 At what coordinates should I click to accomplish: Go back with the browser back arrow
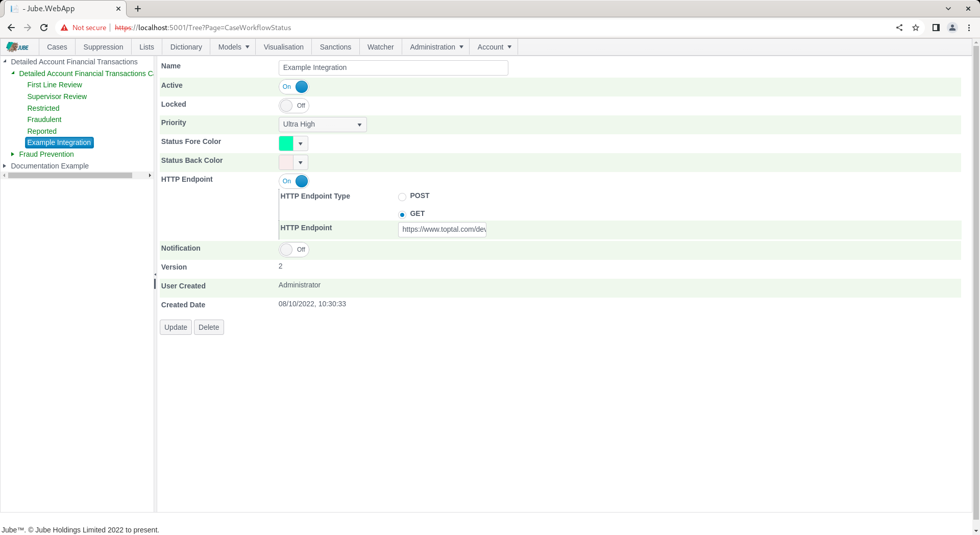click(x=11, y=28)
